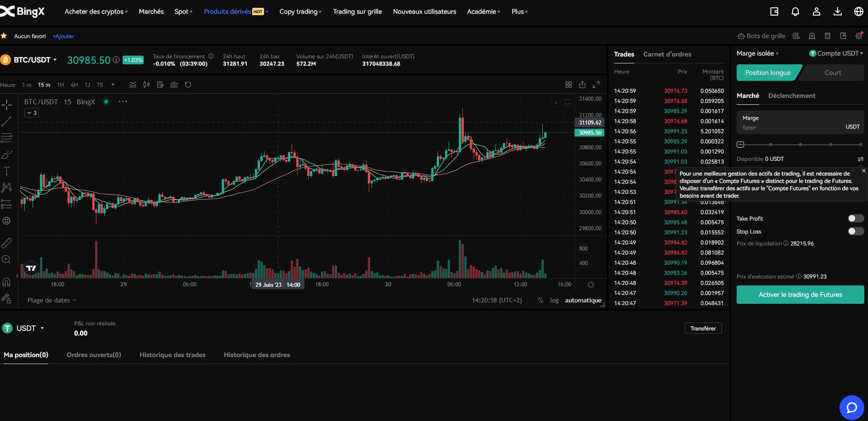The image size is (868, 421).
Task: Open the user account profile icon
Action: (817, 11)
